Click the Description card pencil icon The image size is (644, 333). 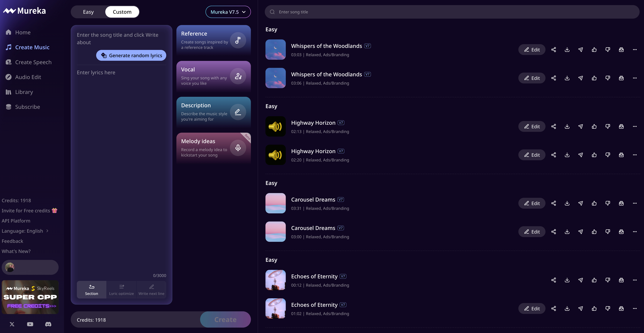pos(238,112)
